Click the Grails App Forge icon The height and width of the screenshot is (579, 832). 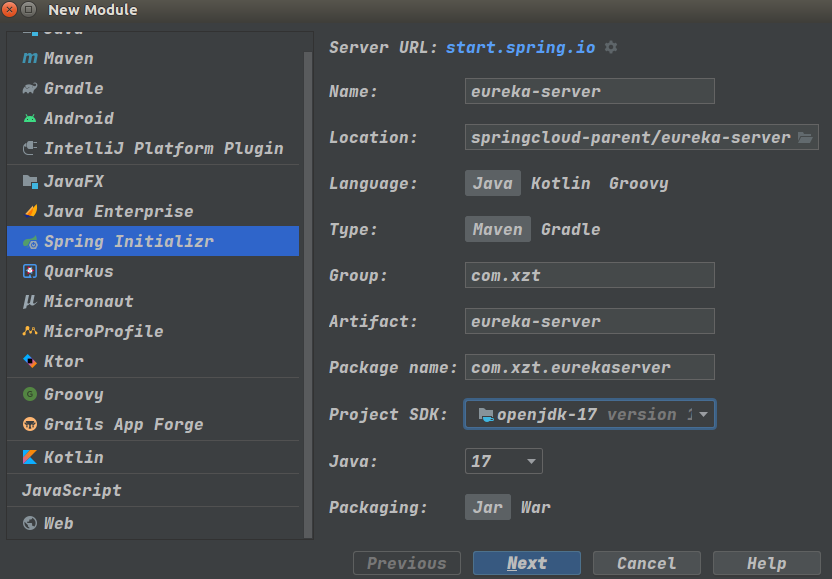(x=30, y=425)
